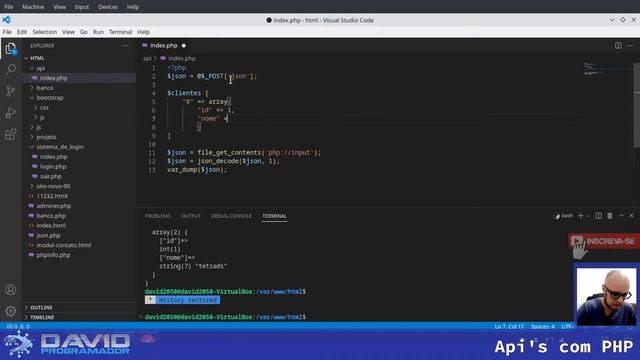Open the Accounts icon in activity bar
Image resolution: width=640 pixels, height=360 pixels.
[x=11, y=290]
